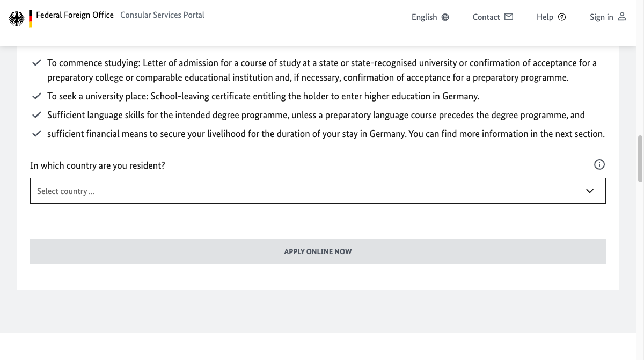Click the German flag stripe in header

(x=31, y=19)
